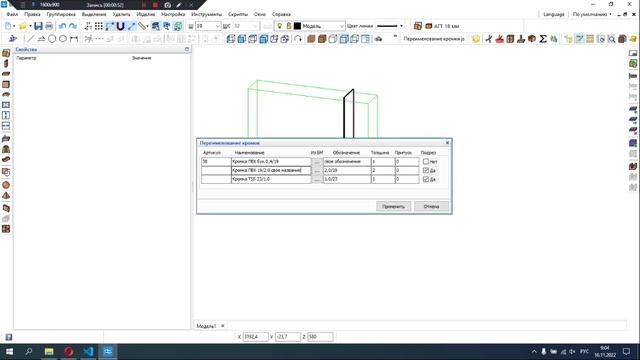This screenshot has height=360, width=640.
Task: Toggle Подрез checkbox in the Кромка TSS 23/1.0 row
Action: (426, 179)
